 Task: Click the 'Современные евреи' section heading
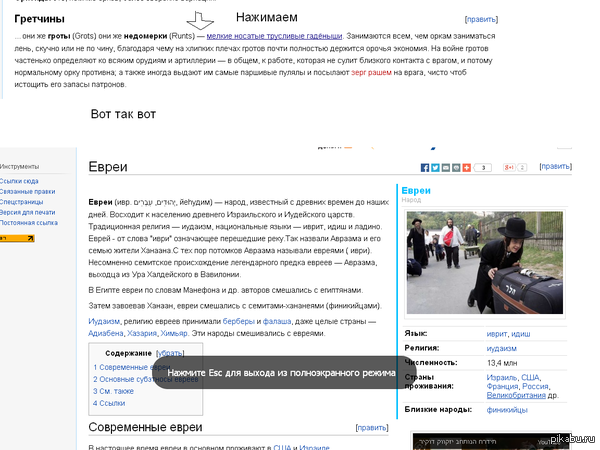click(145, 427)
